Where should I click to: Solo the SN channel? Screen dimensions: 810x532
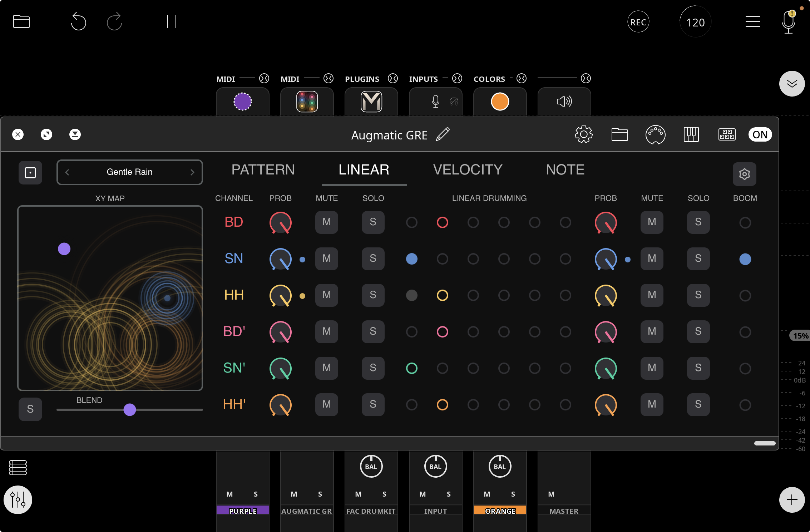pos(373,259)
